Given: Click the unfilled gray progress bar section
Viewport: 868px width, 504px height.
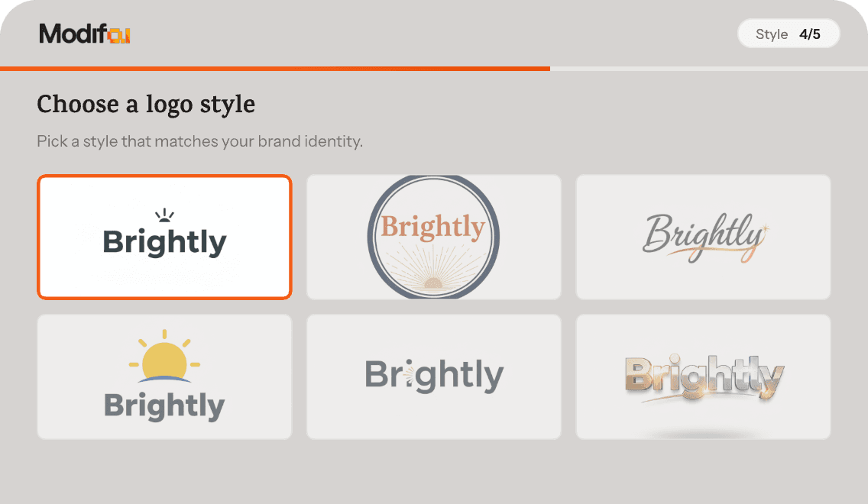Looking at the screenshot, I should 708,69.
